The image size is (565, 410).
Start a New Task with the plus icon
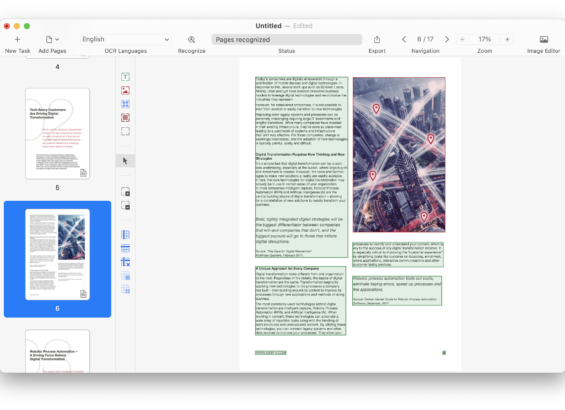point(17,39)
